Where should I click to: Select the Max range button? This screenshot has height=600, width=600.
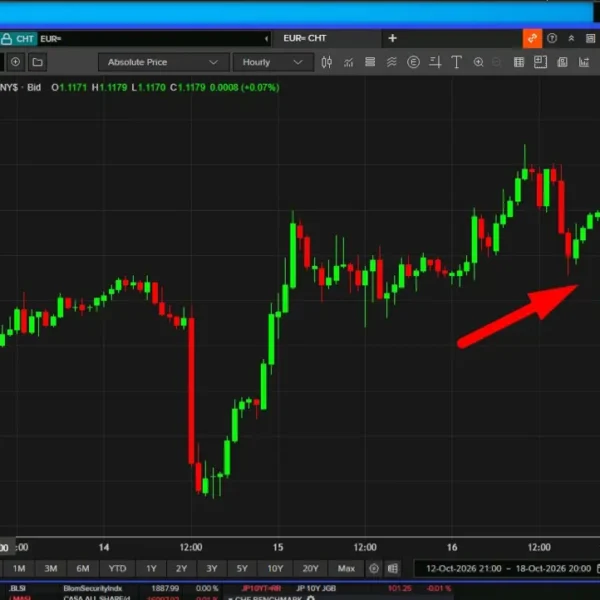pos(346,568)
